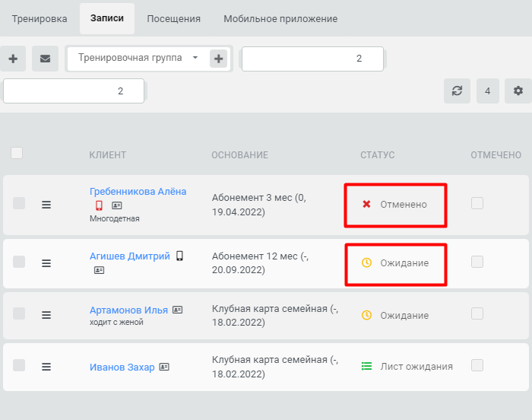
Task: Click the upper number field showing 2
Action: (x=312, y=59)
